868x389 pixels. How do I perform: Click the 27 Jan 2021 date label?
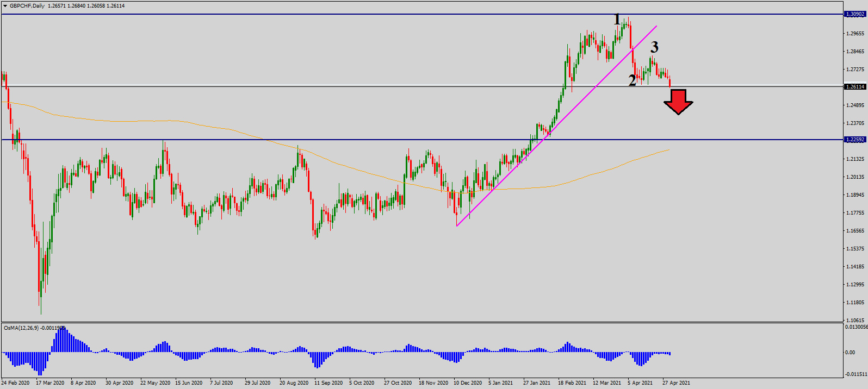point(537,383)
